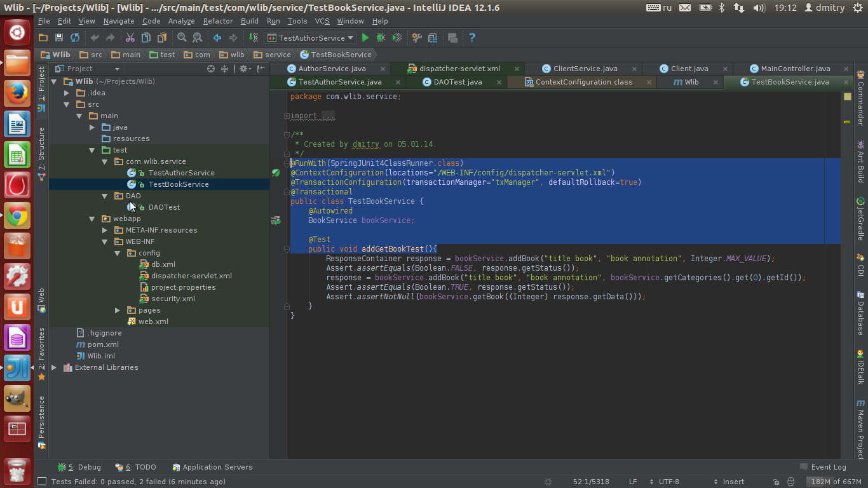Expand External Libraries node
Screen dimensions: 868x488
pyautogui.click(x=54, y=367)
